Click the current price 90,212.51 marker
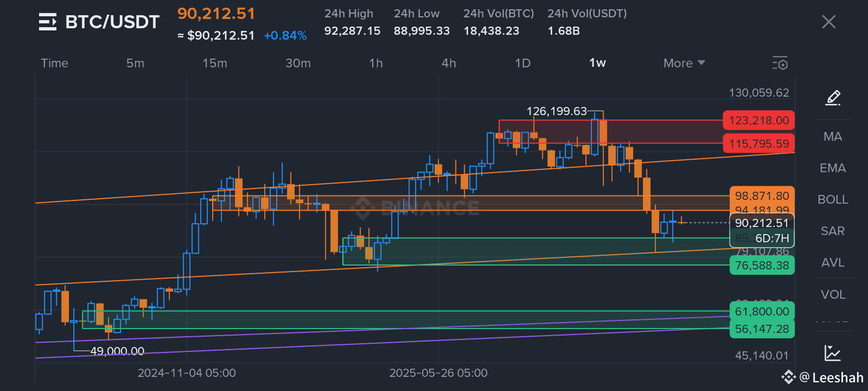This screenshot has width=868, height=391. [x=762, y=223]
